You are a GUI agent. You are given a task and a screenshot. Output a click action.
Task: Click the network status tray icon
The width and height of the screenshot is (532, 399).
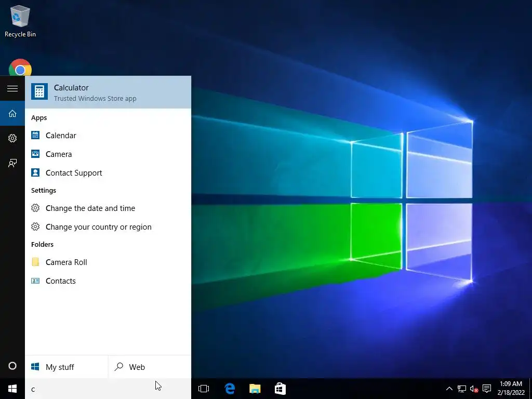click(462, 389)
